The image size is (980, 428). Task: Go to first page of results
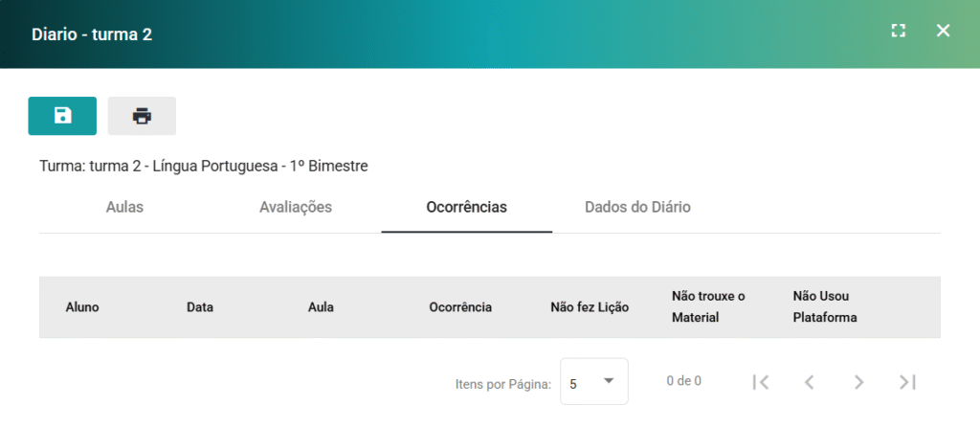coord(761,382)
